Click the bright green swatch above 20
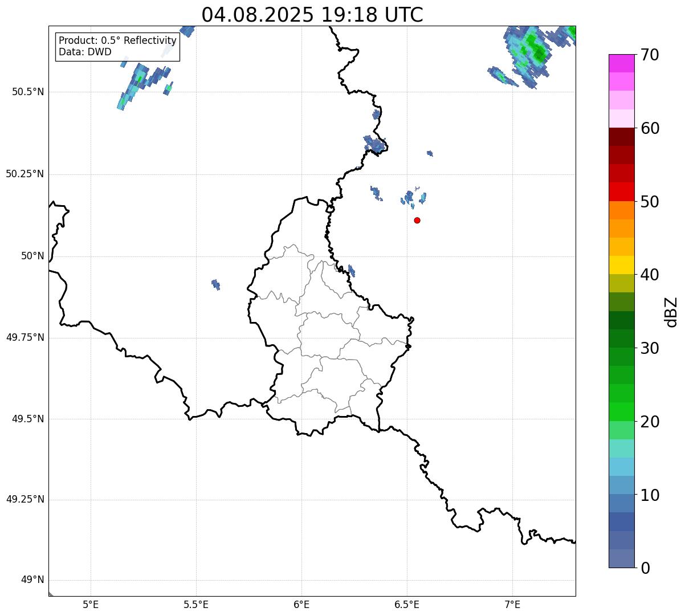The height and width of the screenshot is (616, 685). pos(621,411)
